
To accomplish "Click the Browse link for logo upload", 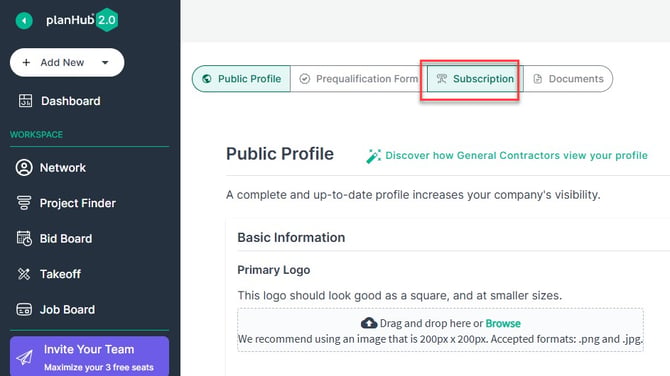I will coord(503,323).
